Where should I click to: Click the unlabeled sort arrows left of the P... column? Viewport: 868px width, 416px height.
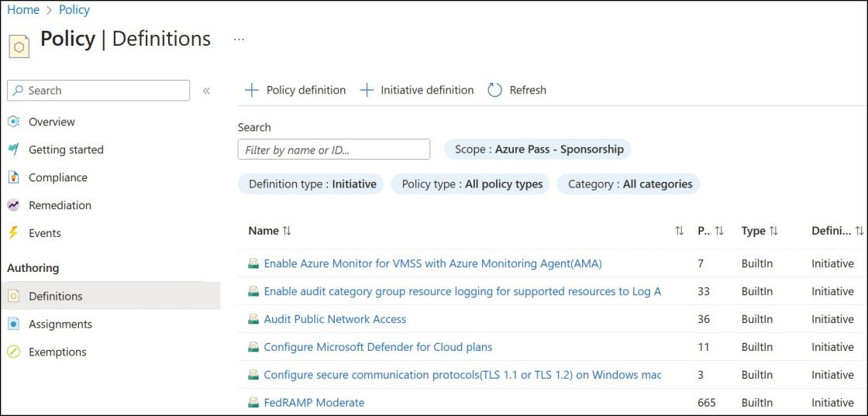pyautogui.click(x=679, y=231)
